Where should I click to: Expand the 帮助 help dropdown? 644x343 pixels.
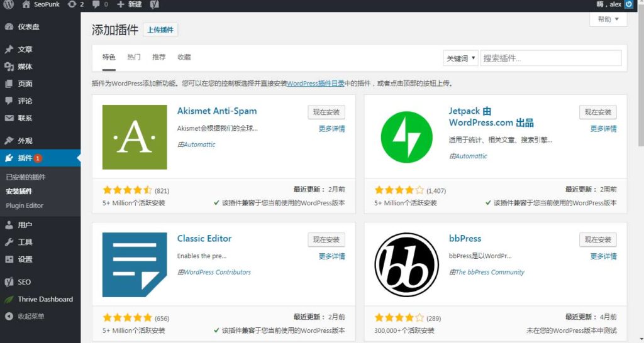608,19
